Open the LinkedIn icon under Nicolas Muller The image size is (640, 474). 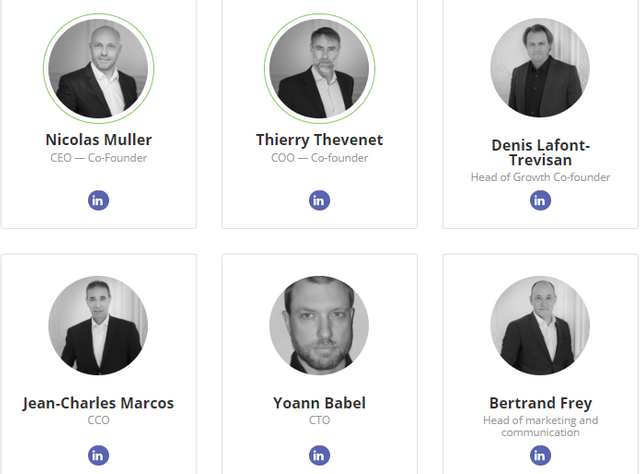(98, 200)
